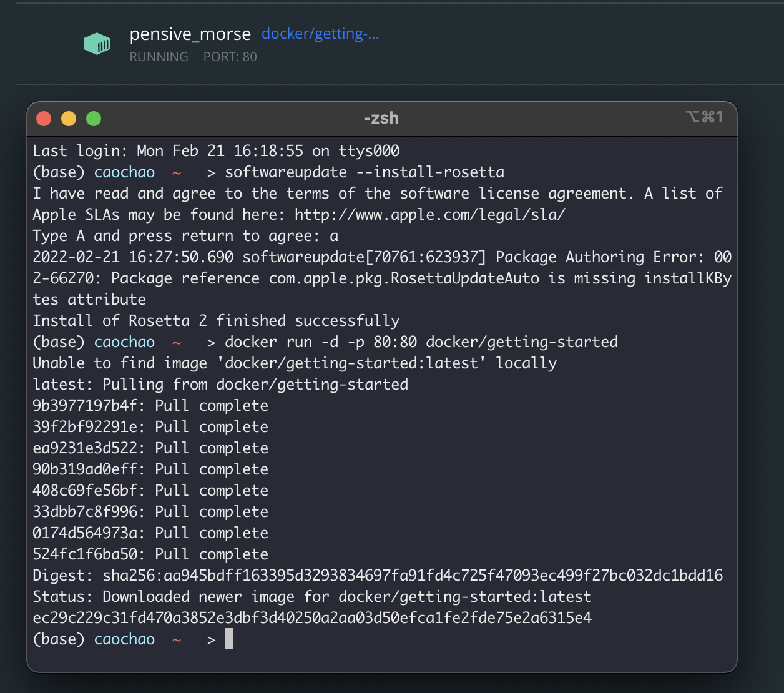Click the 'Unable to find image' line

point(295,363)
